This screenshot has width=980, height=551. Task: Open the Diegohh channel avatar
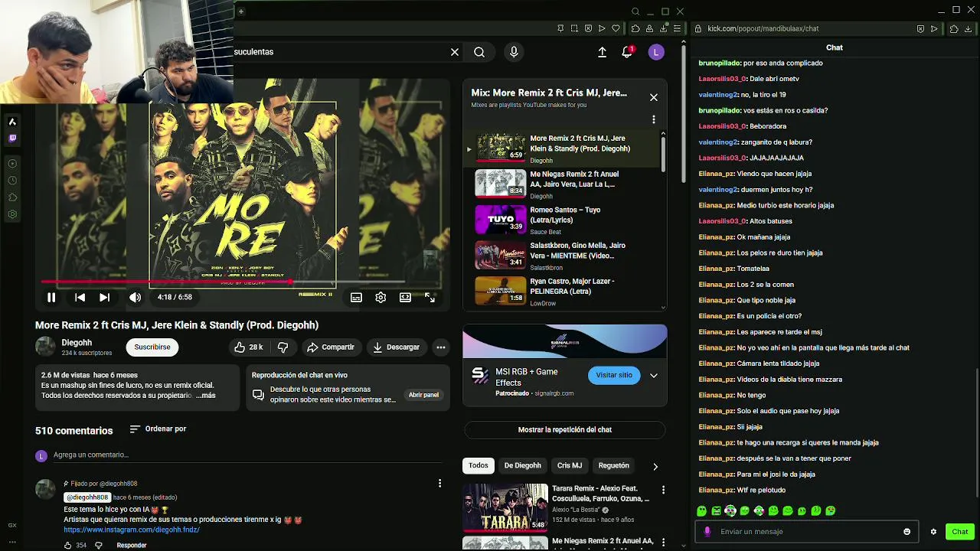(x=46, y=347)
